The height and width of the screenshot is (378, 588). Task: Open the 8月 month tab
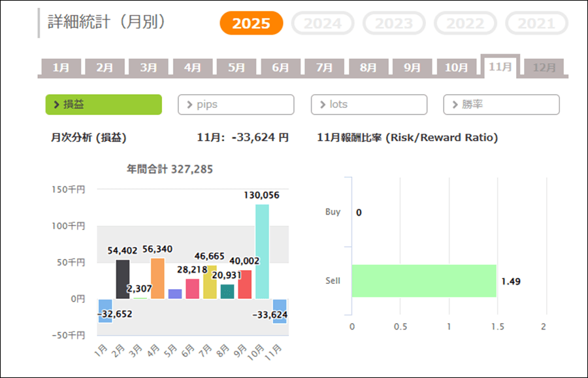point(368,67)
